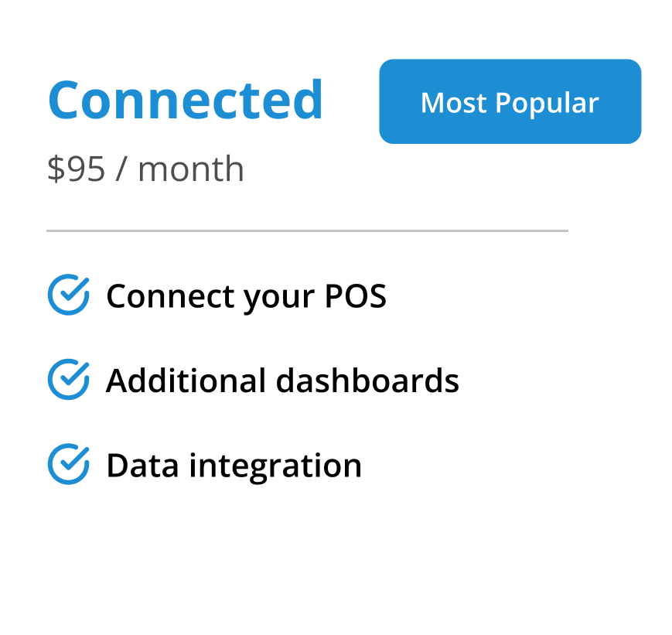Open the Additional dashboards feature item
The width and height of the screenshot is (672, 635).
coord(282,381)
